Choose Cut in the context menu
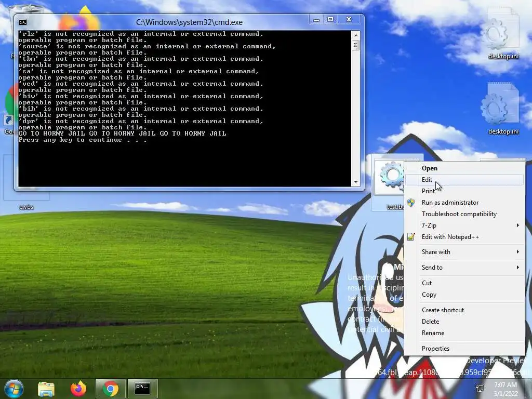This screenshot has height=399, width=532. 464,283
